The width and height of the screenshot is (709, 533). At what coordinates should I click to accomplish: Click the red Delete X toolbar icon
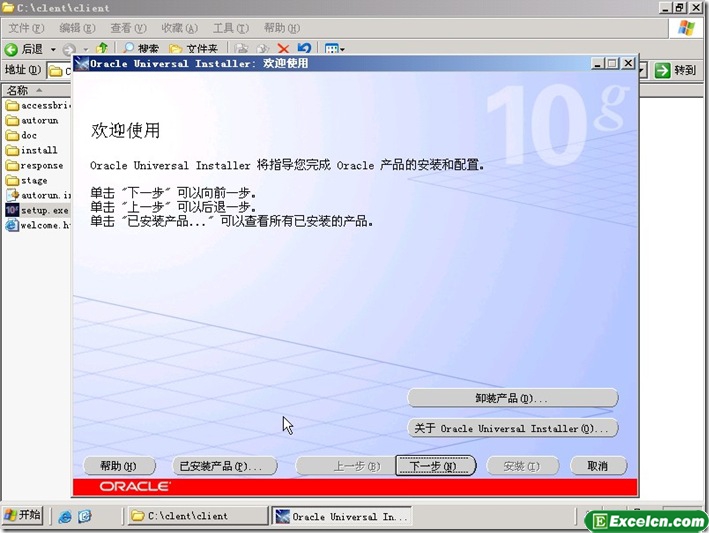pos(283,48)
